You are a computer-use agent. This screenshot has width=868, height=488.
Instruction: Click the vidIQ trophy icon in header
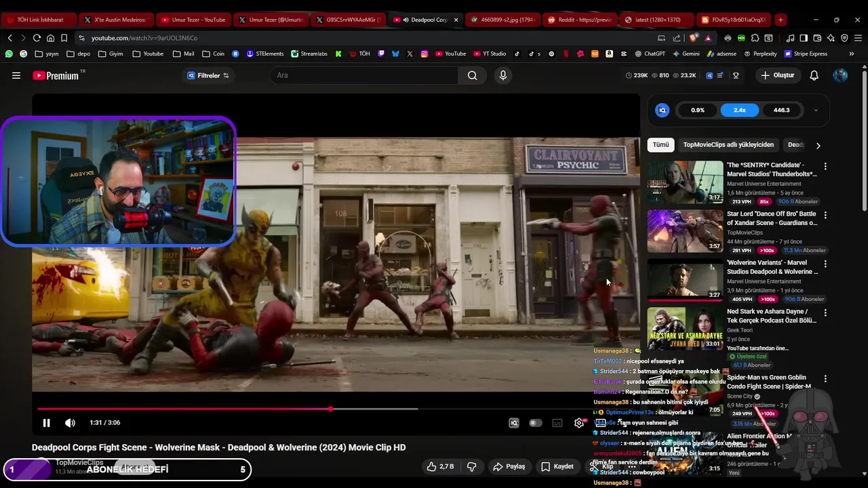tap(736, 75)
